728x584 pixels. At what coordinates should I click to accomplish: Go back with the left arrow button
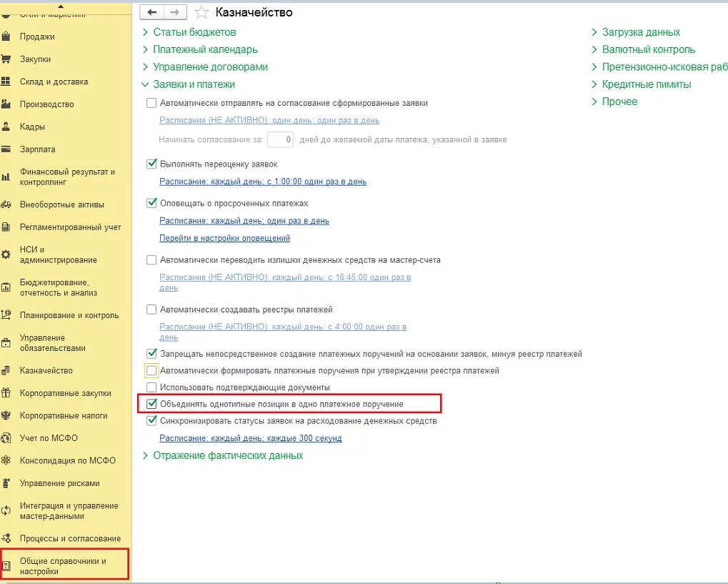[x=152, y=12]
